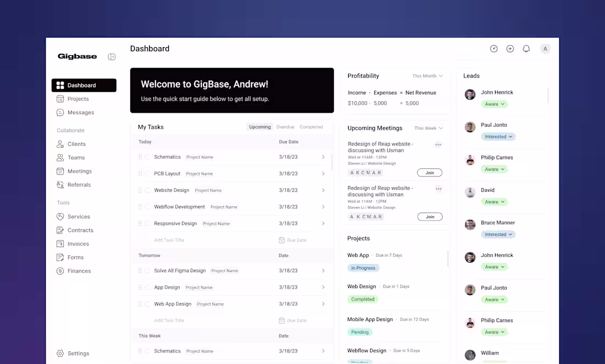Switch to the Overdue tasks tab
Image resolution: width=605 pixels, height=364 pixels.
coord(285,126)
